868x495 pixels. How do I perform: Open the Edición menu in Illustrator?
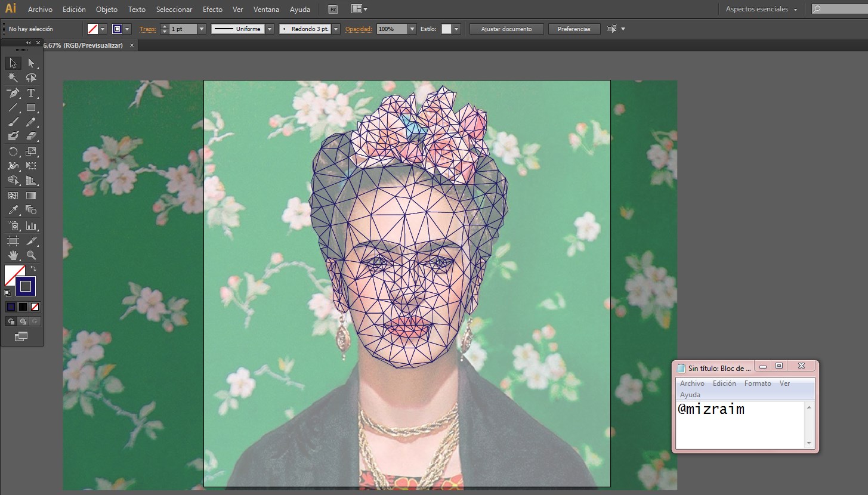[x=74, y=10]
